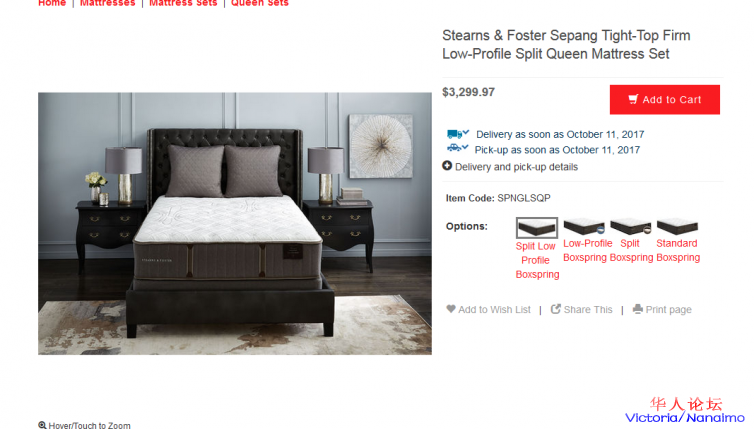Click the magnifier Hover/Touch to Zoom icon
The image size is (754, 429).
[x=42, y=425]
